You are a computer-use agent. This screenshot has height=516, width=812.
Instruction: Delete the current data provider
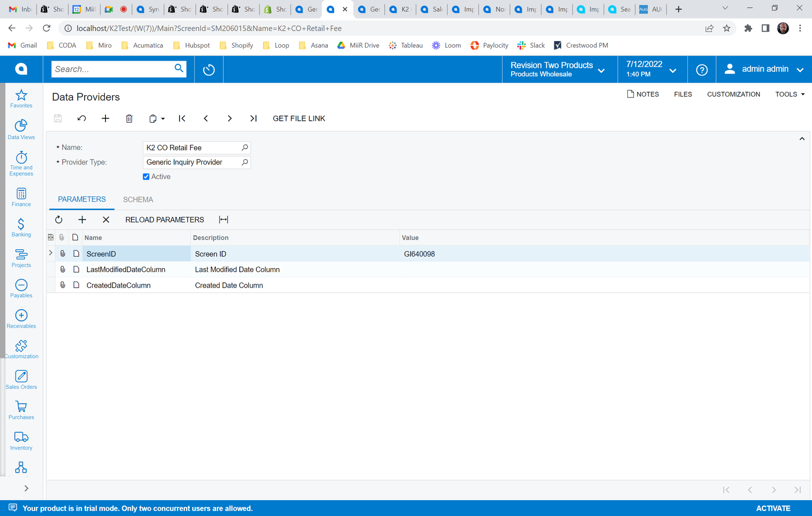pyautogui.click(x=129, y=118)
